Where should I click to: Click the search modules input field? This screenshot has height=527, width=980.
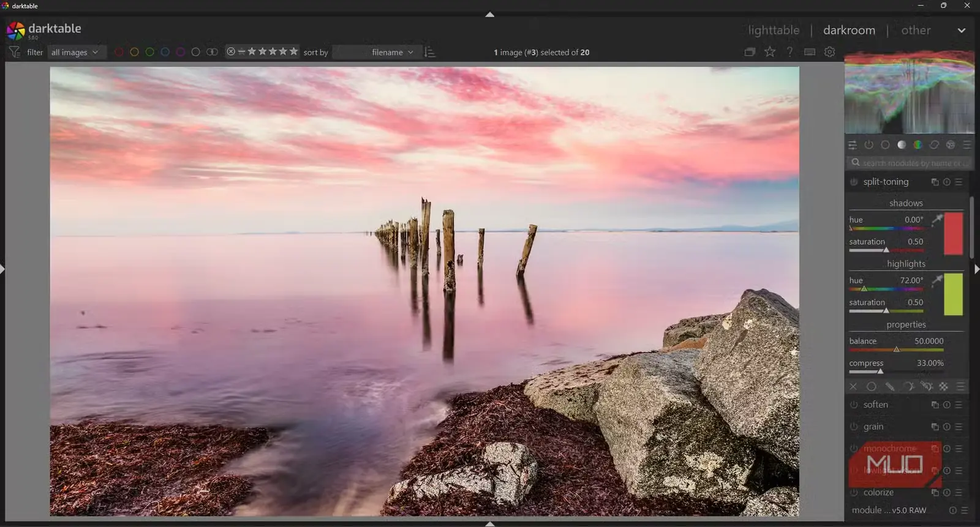click(910, 163)
